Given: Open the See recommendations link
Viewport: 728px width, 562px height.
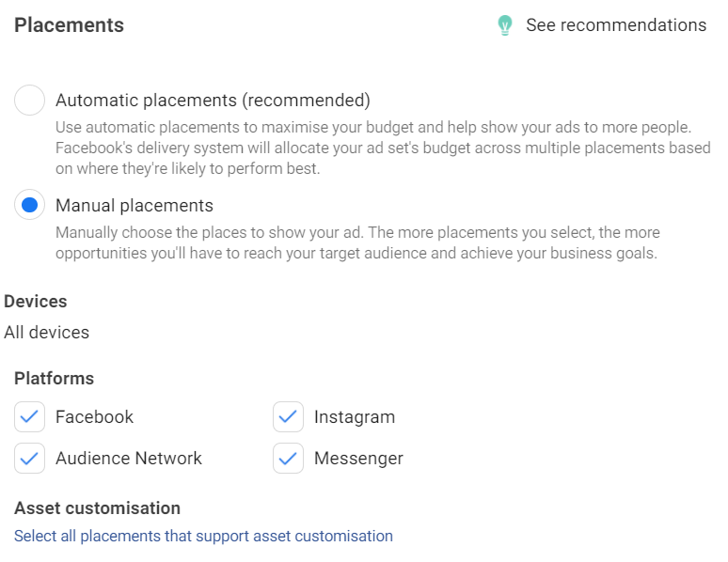Looking at the screenshot, I should click(615, 25).
